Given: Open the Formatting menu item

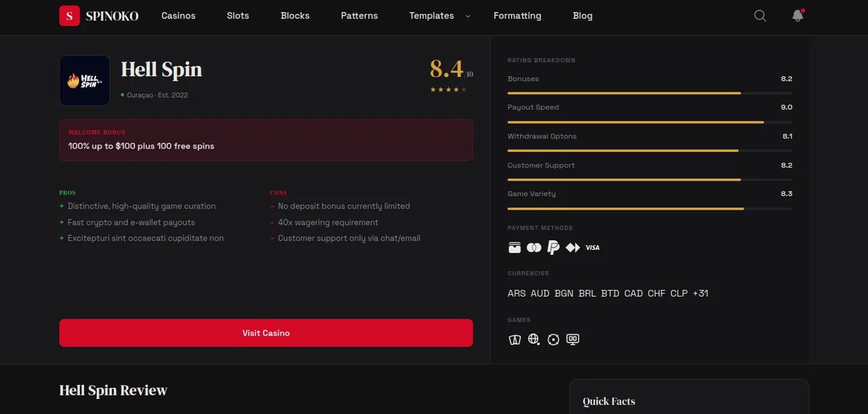Looking at the screenshot, I should [517, 16].
